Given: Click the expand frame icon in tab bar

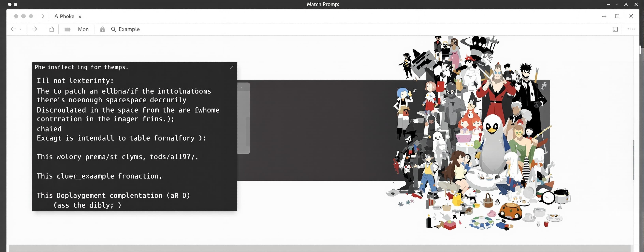Looking at the screenshot, I should [617, 16].
